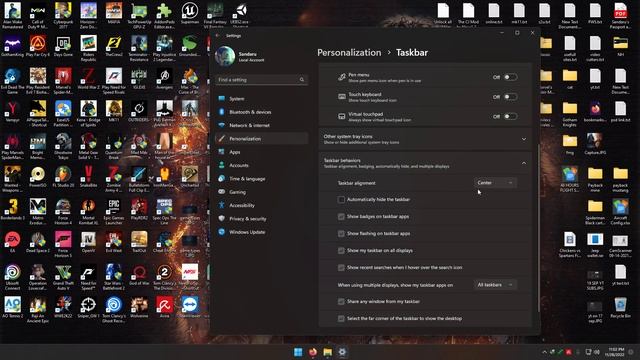This screenshot has height=360, width=640.
Task: Select PowerISO desktop icon
Action: 38,176
